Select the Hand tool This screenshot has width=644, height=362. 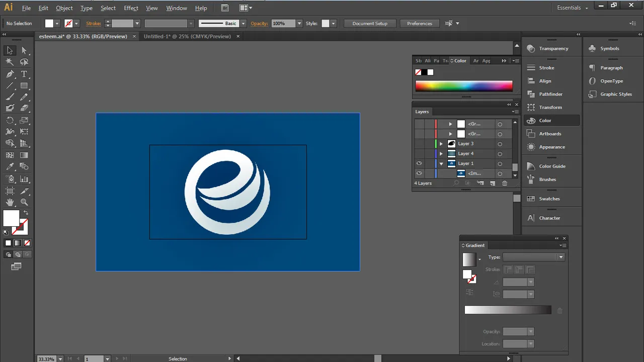pos(10,202)
